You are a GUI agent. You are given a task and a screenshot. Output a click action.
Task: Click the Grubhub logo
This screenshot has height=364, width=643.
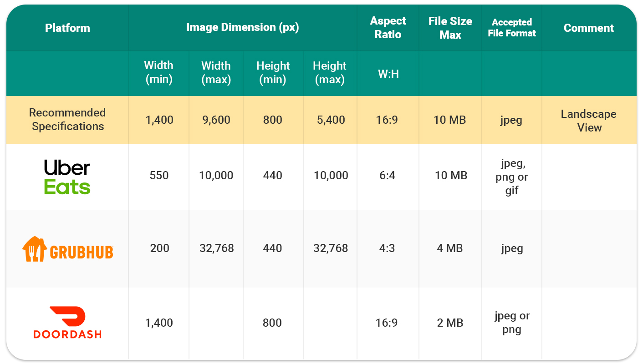tap(67, 249)
